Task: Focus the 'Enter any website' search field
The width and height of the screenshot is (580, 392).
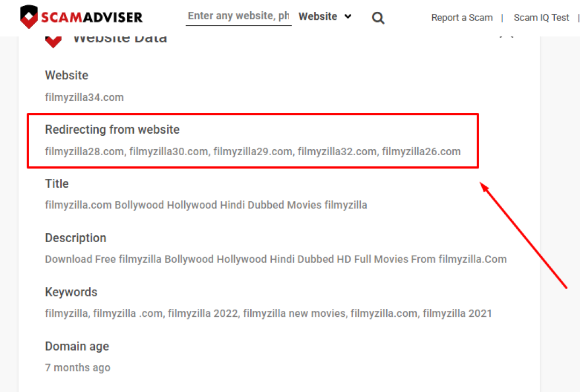Action: tap(238, 16)
